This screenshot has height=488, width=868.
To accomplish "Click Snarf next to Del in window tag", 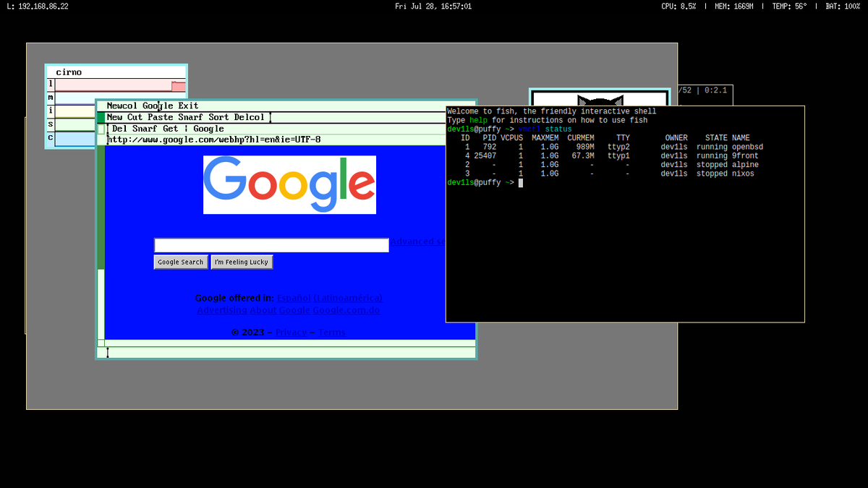I will (x=145, y=129).
